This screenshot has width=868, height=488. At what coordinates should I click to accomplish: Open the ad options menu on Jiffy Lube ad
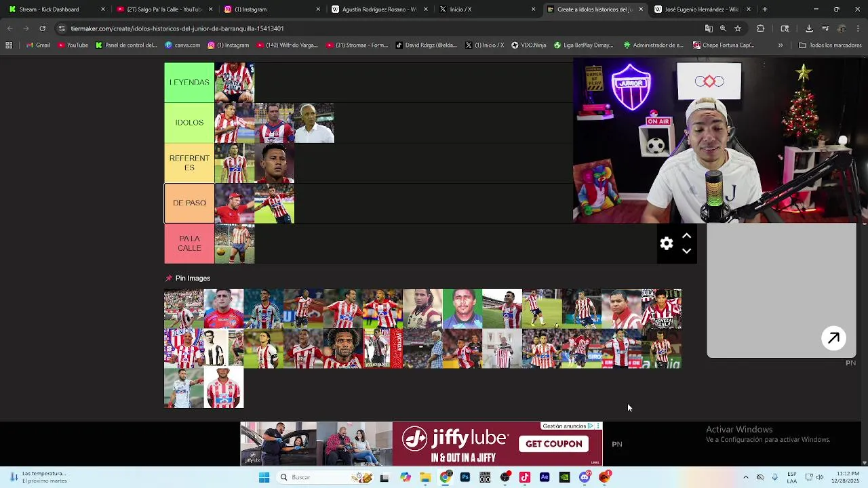(x=598, y=426)
